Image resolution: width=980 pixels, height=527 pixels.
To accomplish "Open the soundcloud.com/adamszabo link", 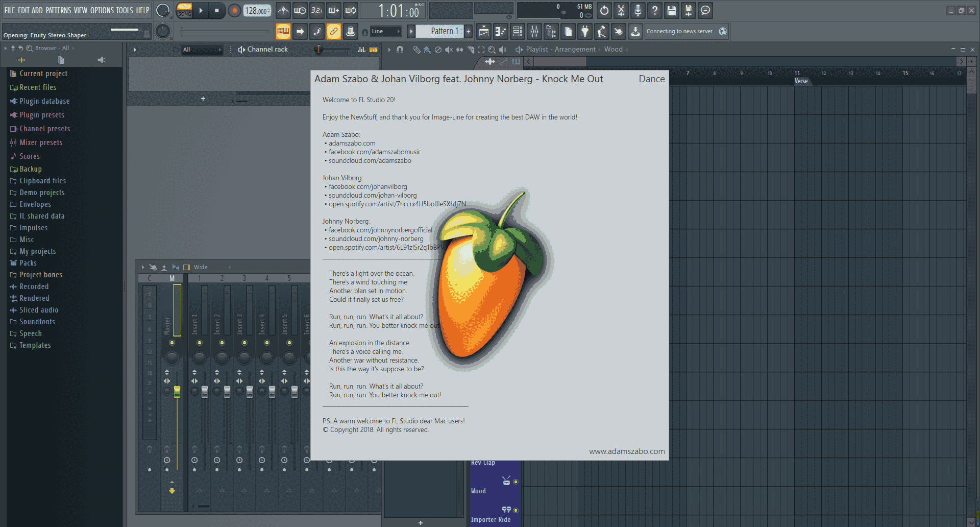I will tap(370, 160).
